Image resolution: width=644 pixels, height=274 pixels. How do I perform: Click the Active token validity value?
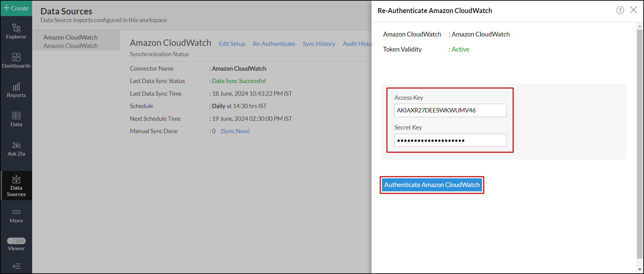(460, 50)
